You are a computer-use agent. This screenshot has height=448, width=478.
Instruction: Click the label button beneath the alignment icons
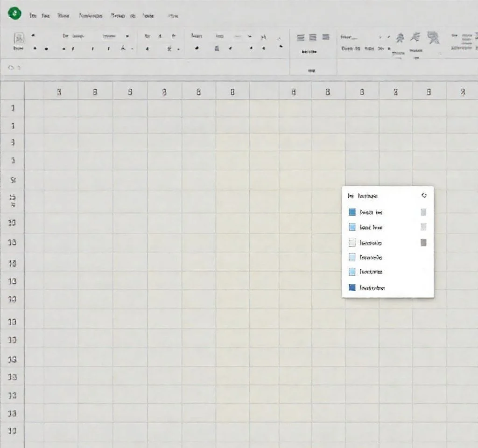[310, 52]
